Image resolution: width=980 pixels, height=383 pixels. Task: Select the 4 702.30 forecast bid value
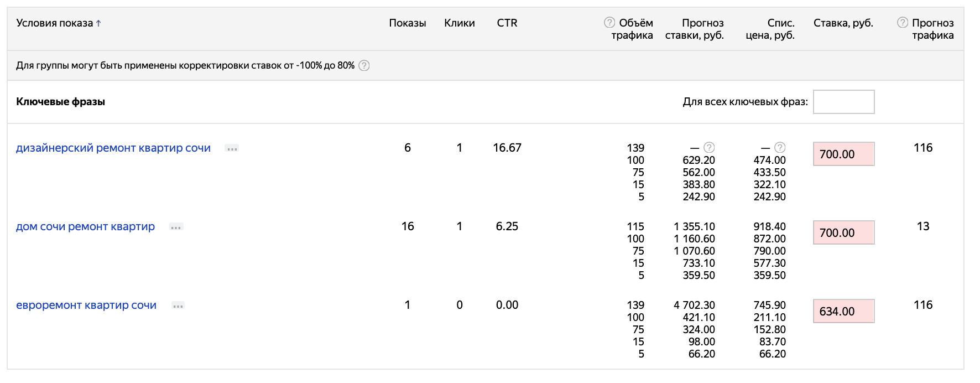(694, 305)
